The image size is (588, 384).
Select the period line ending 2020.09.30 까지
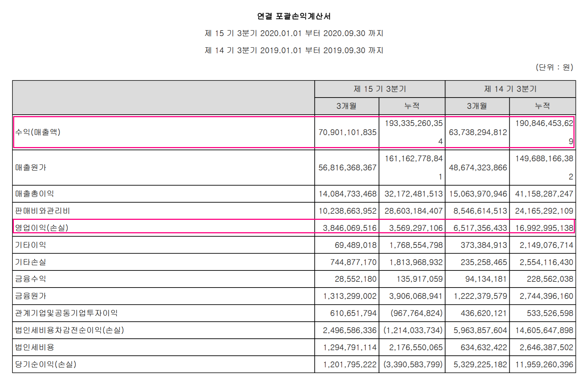pyautogui.click(x=294, y=33)
